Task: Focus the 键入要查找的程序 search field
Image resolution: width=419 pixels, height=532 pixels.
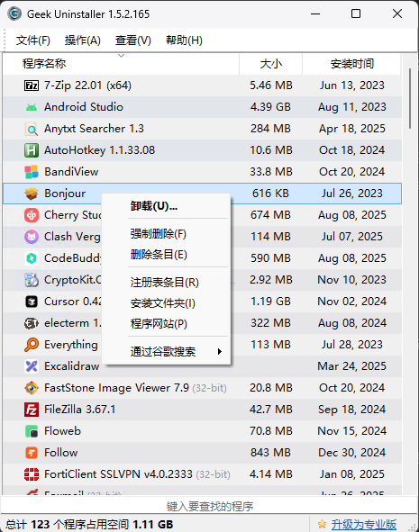Action: tap(209, 506)
